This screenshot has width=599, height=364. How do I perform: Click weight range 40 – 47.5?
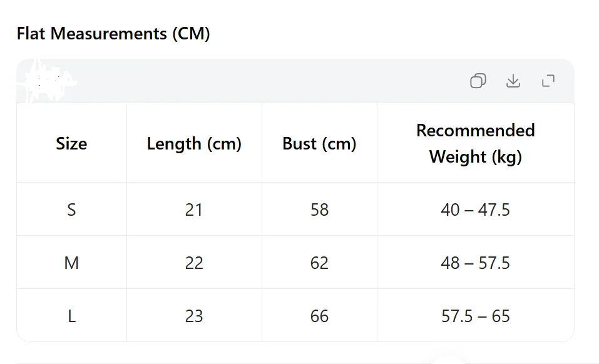point(476,210)
